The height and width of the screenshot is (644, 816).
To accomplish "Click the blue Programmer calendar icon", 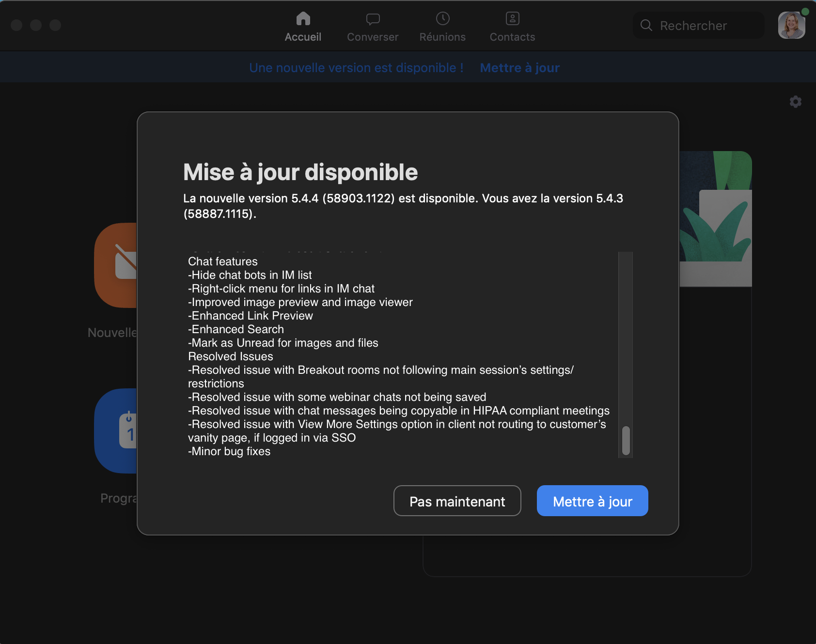I will (x=116, y=430).
